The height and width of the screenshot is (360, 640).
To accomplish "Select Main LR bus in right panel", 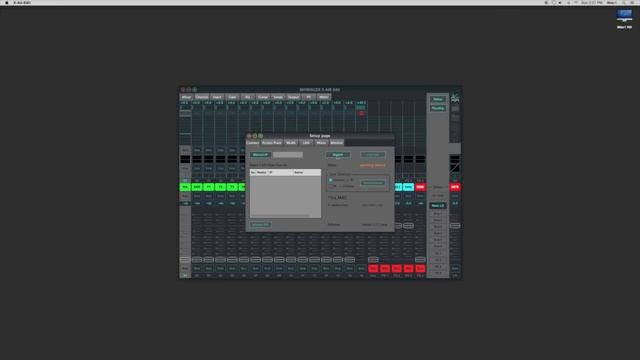I will pyautogui.click(x=438, y=206).
